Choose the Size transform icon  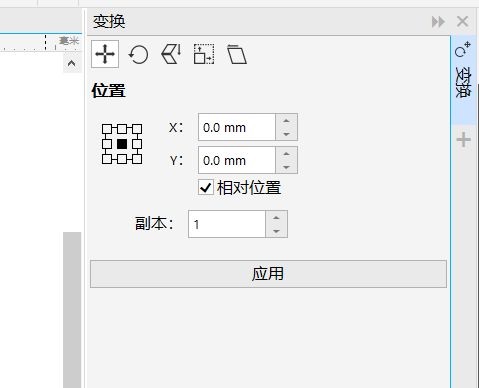pos(204,54)
